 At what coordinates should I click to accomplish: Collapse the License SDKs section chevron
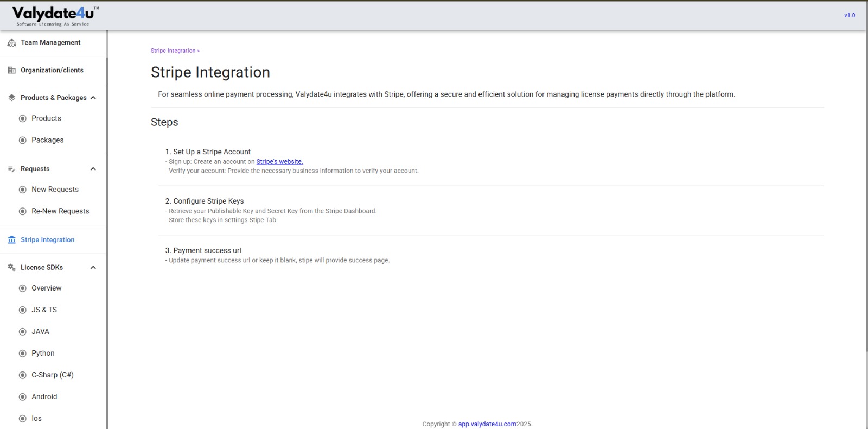93,267
